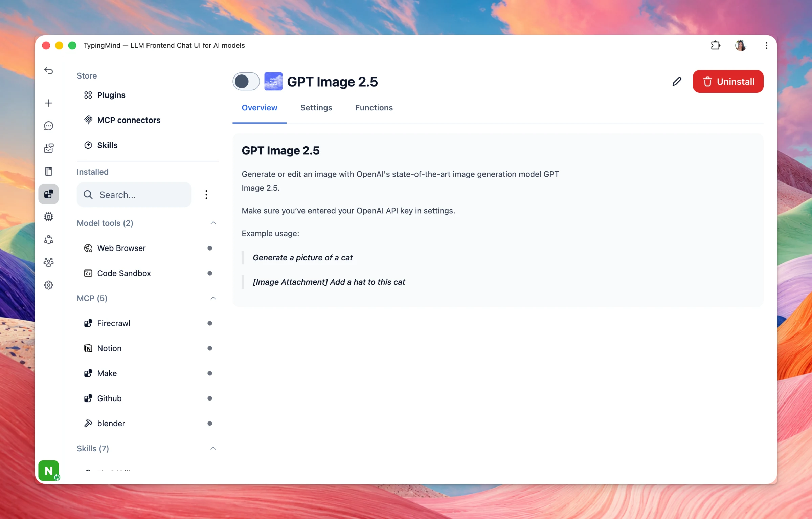The width and height of the screenshot is (812, 519).
Task: Select Web Browser in installed list
Action: [x=148, y=248]
